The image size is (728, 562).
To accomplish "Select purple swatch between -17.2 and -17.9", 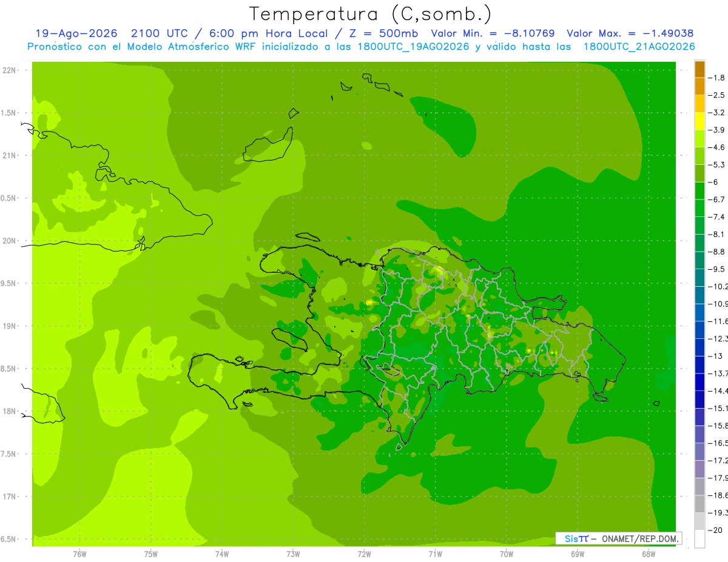I will click(699, 469).
